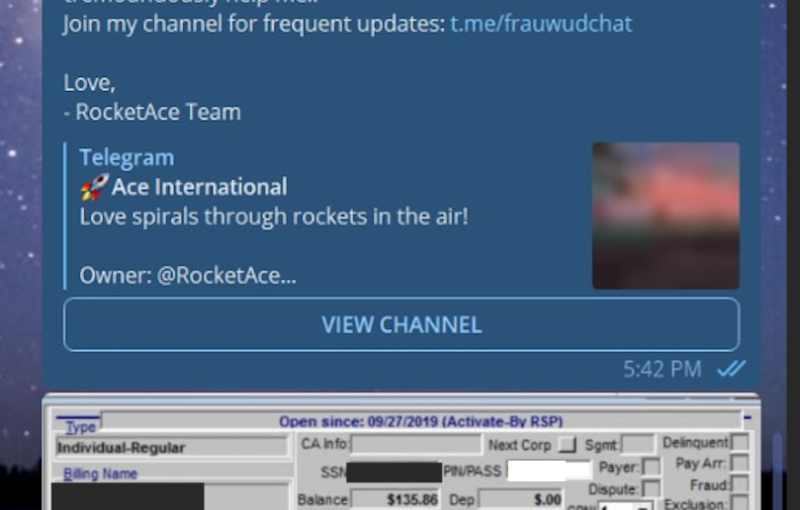Open the t.me/frauwudchat channel link
Image resolution: width=800 pixels, height=510 pixels.
(x=540, y=24)
